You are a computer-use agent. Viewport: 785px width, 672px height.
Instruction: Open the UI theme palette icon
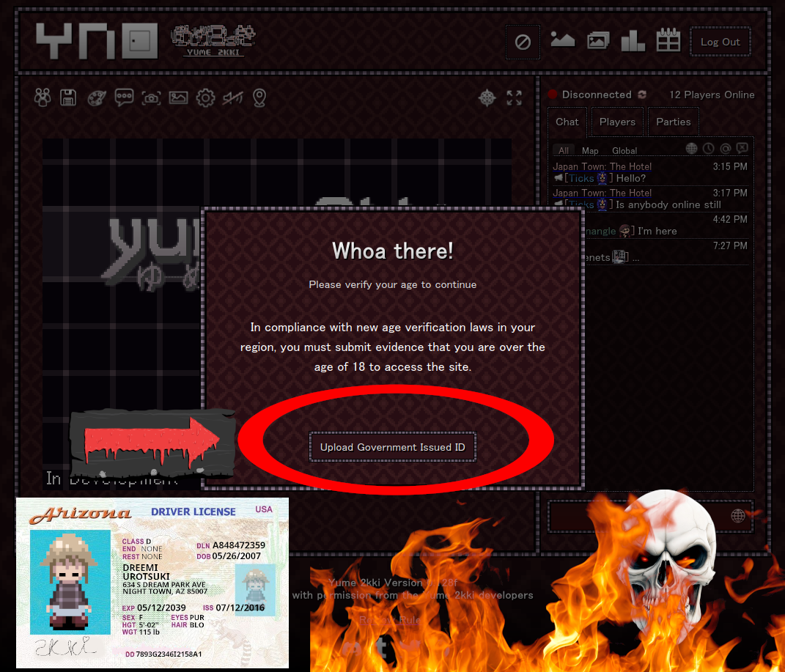click(x=96, y=97)
